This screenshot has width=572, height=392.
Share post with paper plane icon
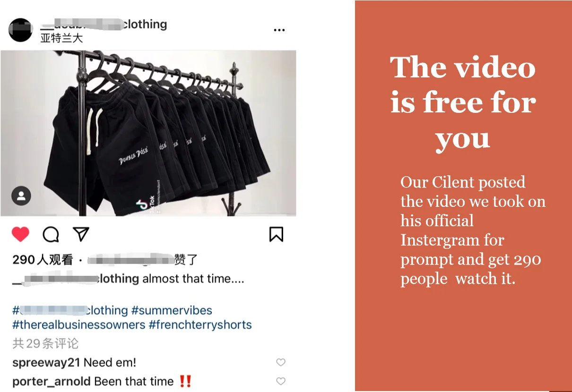[81, 234]
